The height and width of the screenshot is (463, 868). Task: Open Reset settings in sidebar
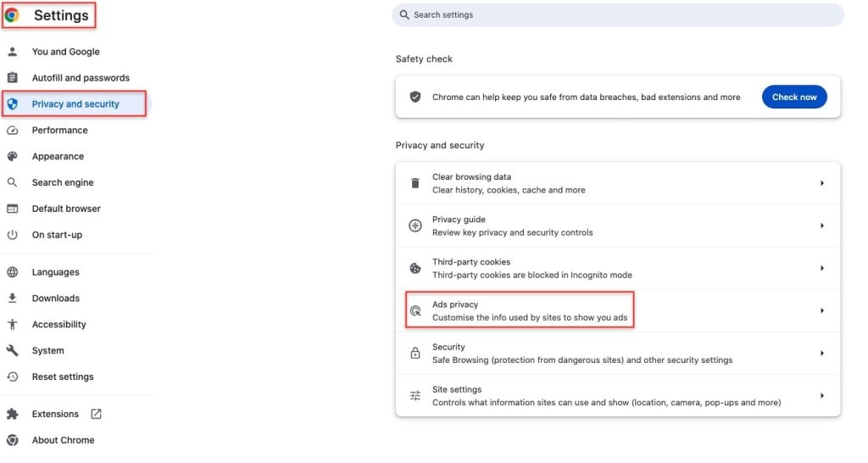[x=63, y=377]
